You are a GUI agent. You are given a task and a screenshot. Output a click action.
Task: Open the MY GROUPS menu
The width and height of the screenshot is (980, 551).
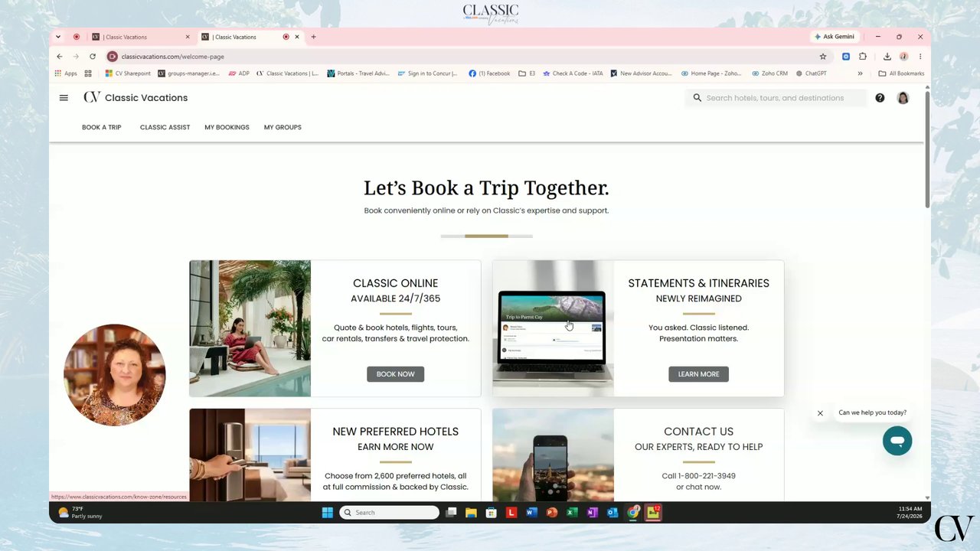283,127
